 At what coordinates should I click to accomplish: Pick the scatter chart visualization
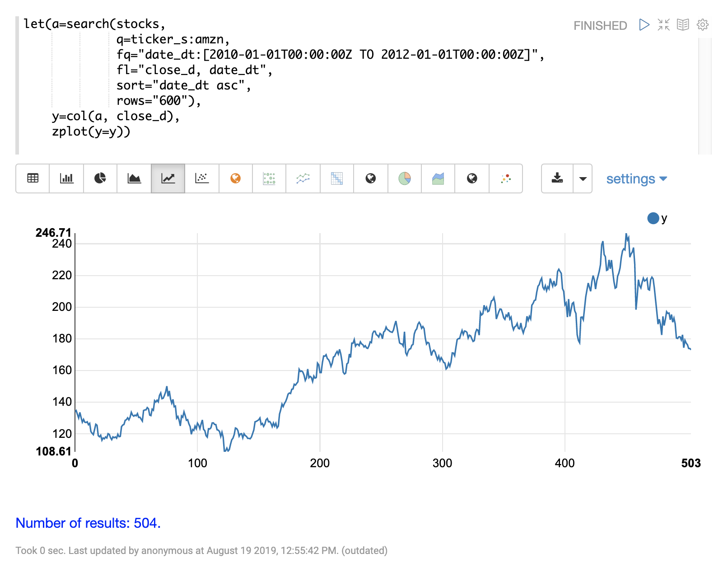(x=202, y=178)
